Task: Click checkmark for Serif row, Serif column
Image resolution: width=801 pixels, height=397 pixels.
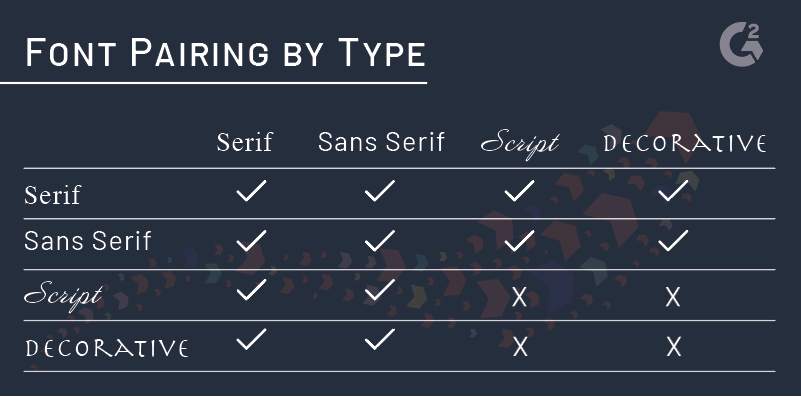Action: pyautogui.click(x=251, y=191)
